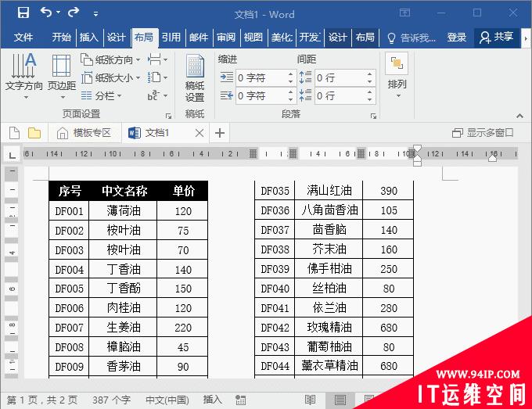
Task: Click the cell 390 in DF035 row
Action: 389,191
